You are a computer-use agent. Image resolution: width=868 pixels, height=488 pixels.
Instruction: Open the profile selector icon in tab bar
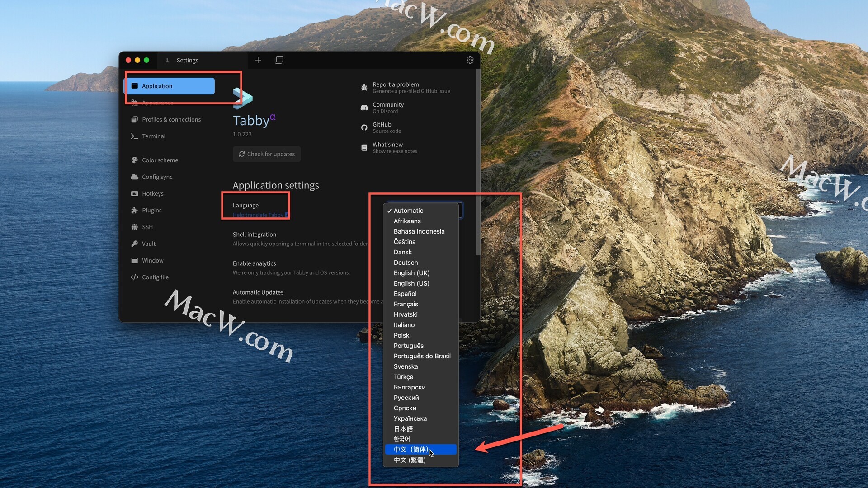(x=279, y=60)
